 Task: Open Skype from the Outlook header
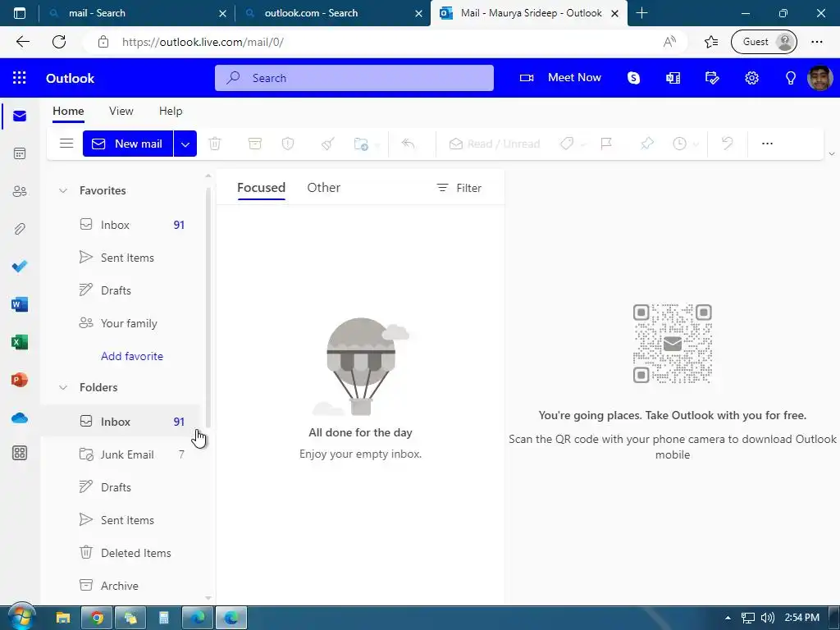(634, 78)
